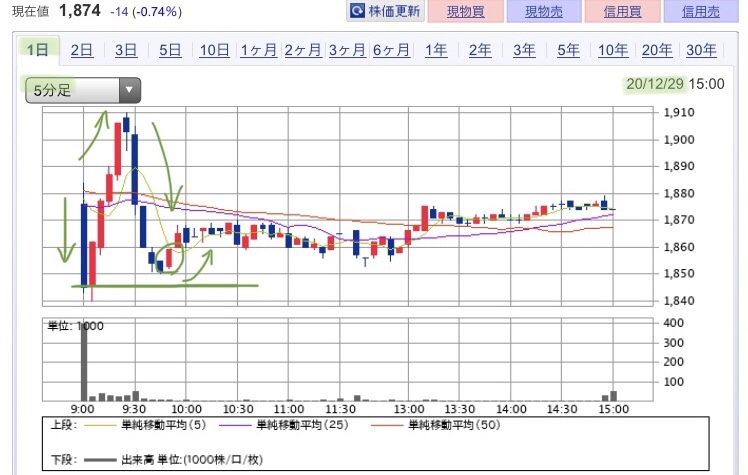The height and width of the screenshot is (475, 748).
Task: Click the 1,910 price axis label
Action: [x=679, y=113]
